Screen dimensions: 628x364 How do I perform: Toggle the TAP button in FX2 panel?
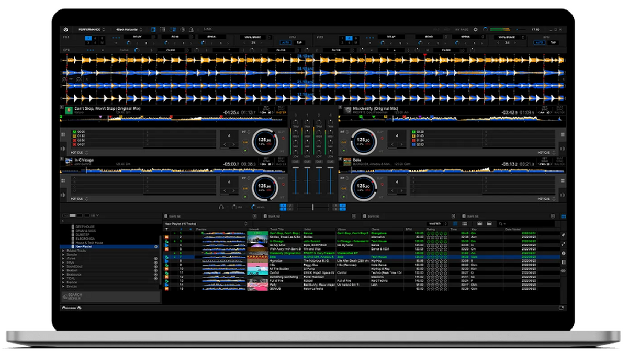coord(554,43)
